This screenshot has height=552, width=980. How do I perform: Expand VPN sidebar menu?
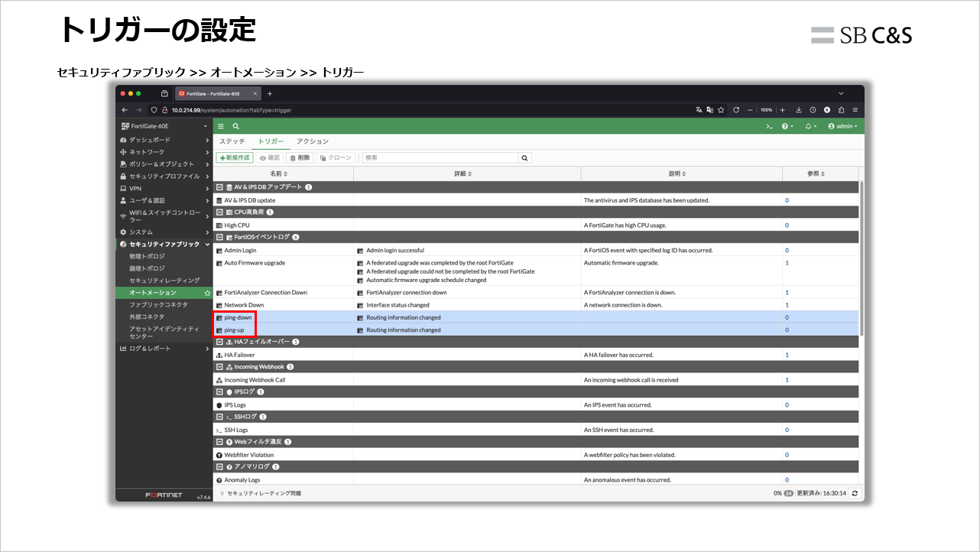164,188
